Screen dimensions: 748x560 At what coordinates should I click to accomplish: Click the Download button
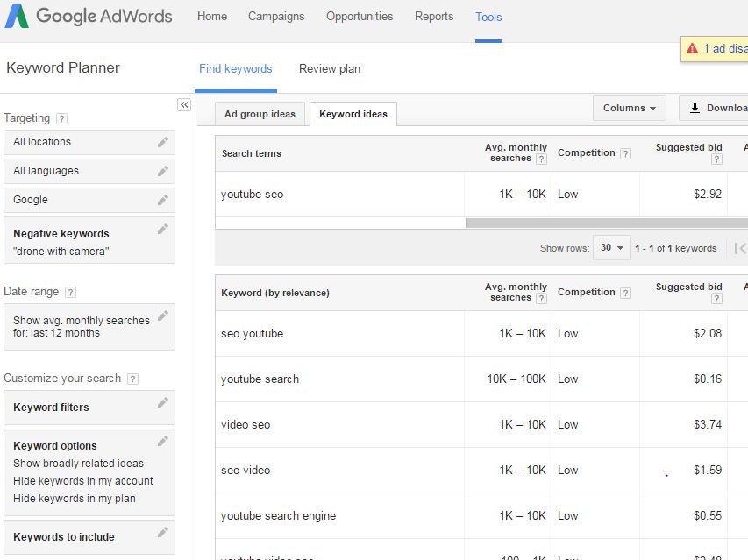pyautogui.click(x=714, y=108)
